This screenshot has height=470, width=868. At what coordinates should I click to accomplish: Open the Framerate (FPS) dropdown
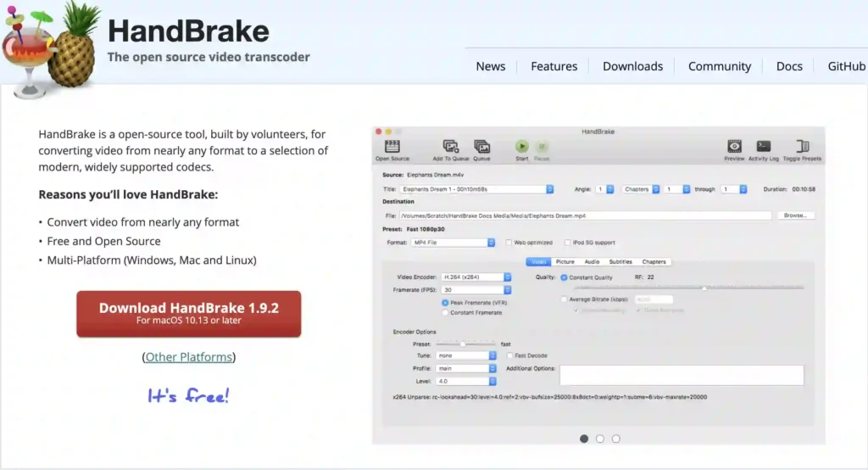476,290
